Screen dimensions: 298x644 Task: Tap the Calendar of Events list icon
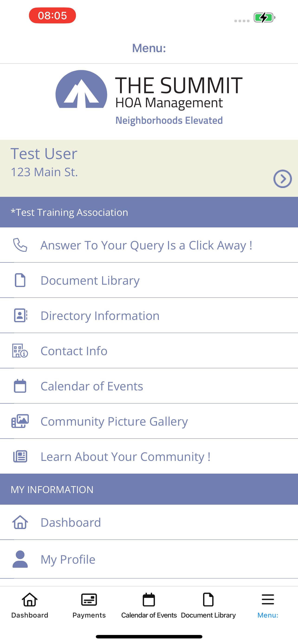click(20, 386)
